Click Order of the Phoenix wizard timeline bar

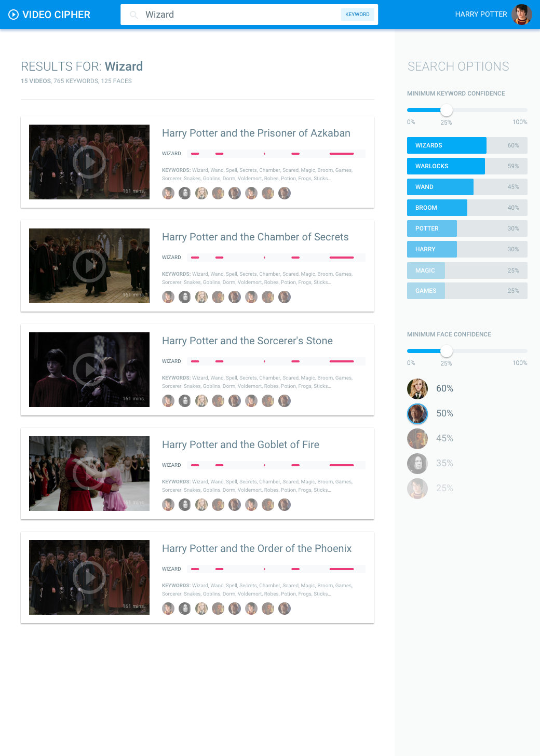pos(276,569)
